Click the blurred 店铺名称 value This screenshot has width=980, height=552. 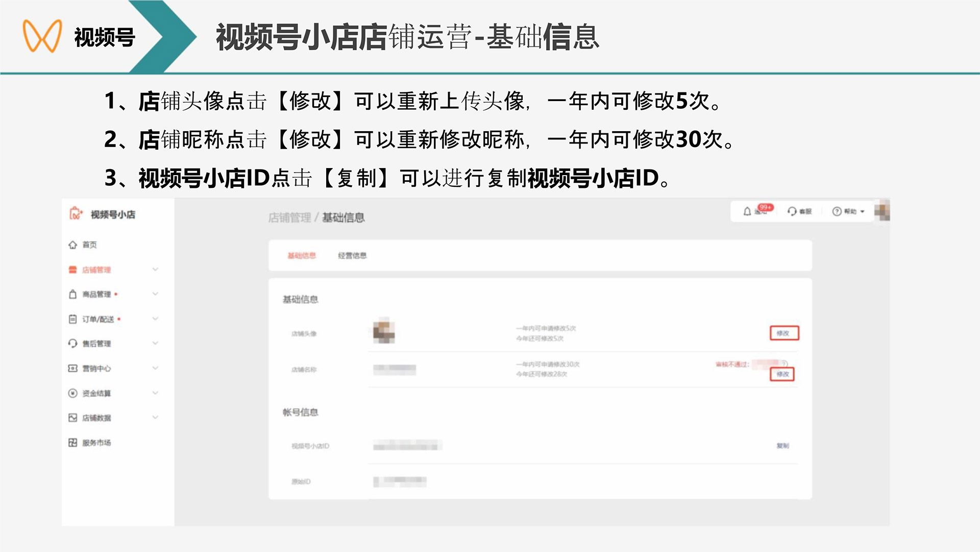pyautogui.click(x=394, y=369)
